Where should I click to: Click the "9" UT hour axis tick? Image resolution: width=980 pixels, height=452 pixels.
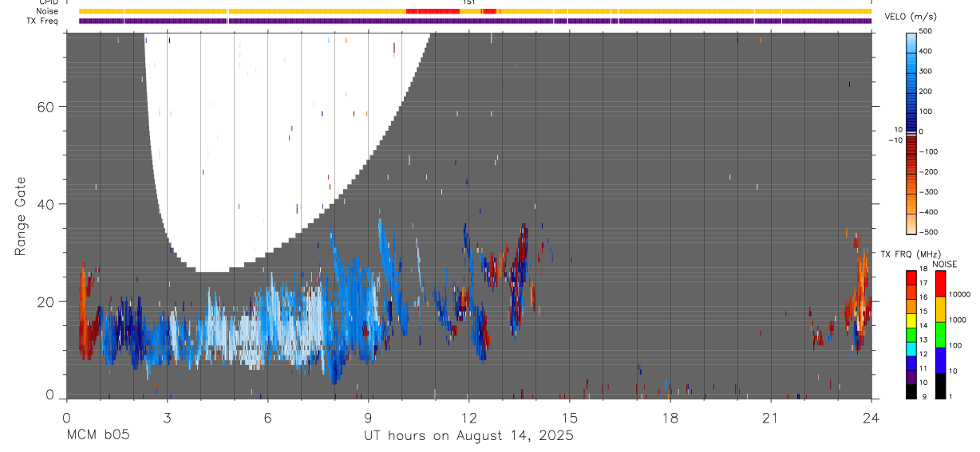pyautogui.click(x=368, y=417)
